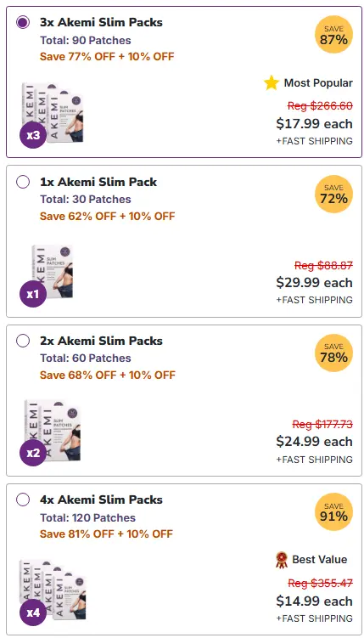364x638 pixels.
Task: Click the Best Value ribbon icon
Action: (281, 560)
